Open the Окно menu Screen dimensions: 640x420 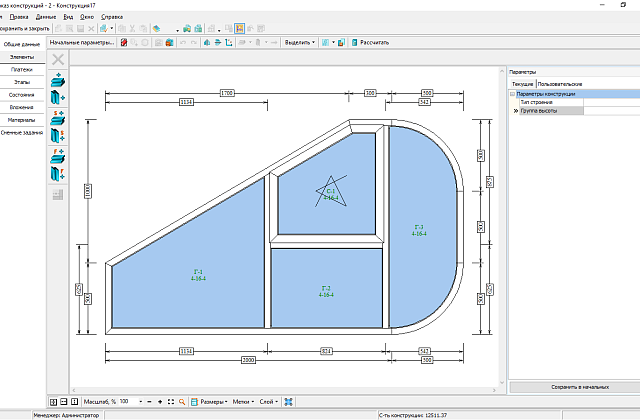pyautogui.click(x=87, y=17)
